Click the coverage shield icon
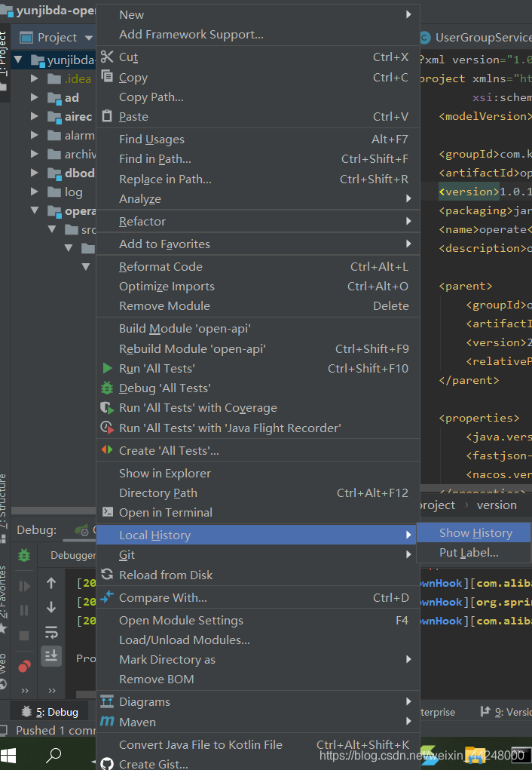 tap(107, 407)
